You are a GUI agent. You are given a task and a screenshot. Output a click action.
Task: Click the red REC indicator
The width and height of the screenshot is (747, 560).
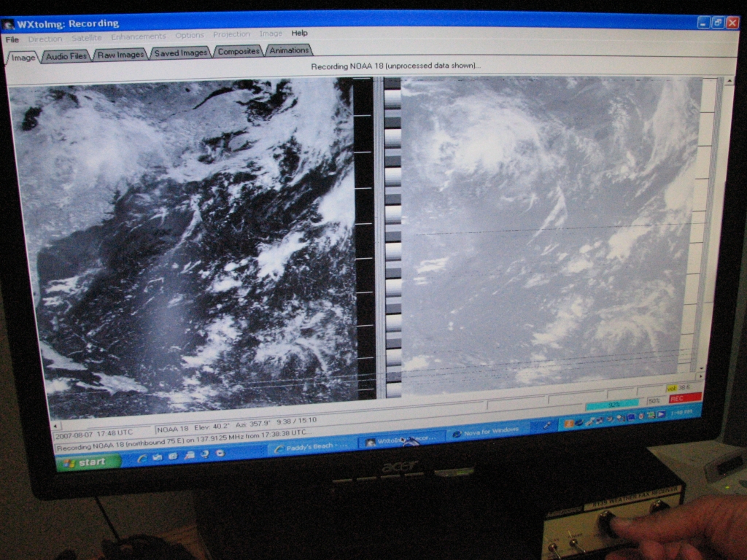pos(684,398)
